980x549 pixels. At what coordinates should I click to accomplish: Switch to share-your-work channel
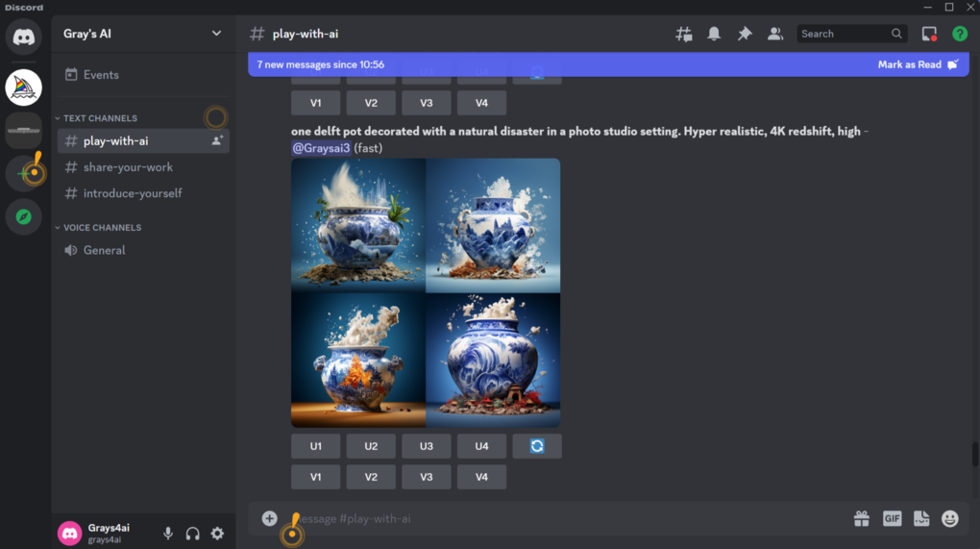coord(128,167)
